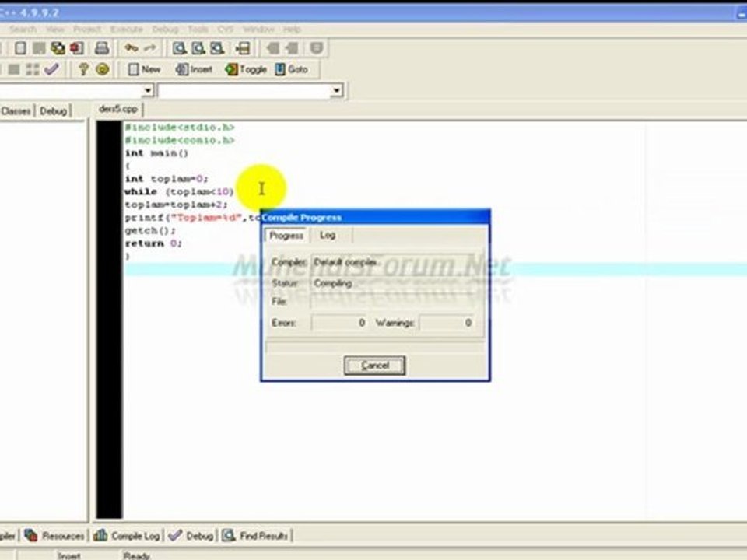Click the greyed Project options icon
Image resolution: width=747 pixels, height=560 pixels.
coord(317,48)
